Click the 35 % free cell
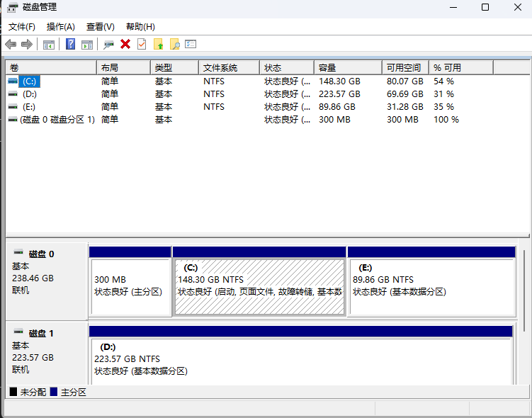Screen dimensions: 532x418 click(443, 107)
